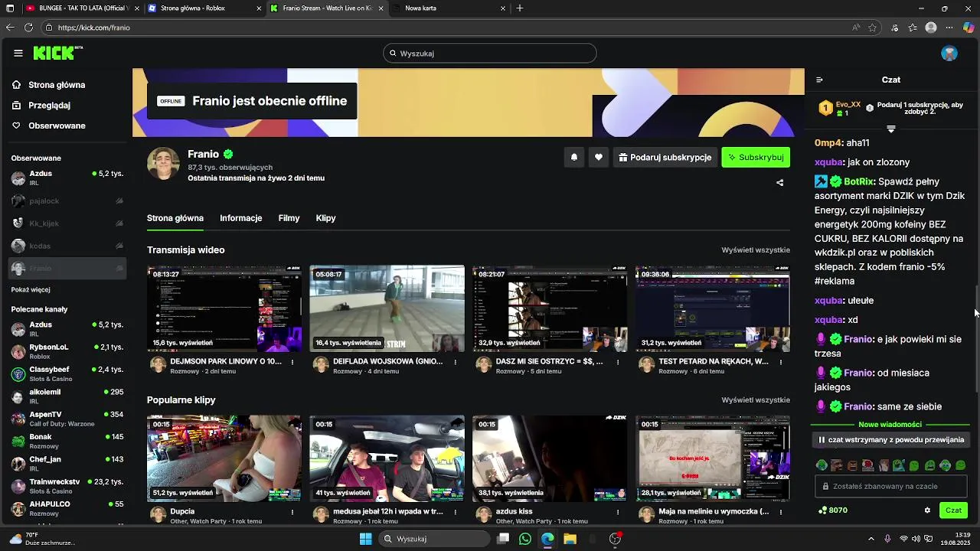
Task: Click Podaruj subskrypcje button
Action: tap(665, 157)
